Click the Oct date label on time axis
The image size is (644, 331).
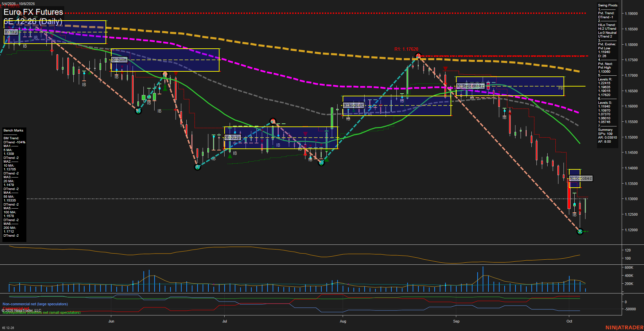569,321
